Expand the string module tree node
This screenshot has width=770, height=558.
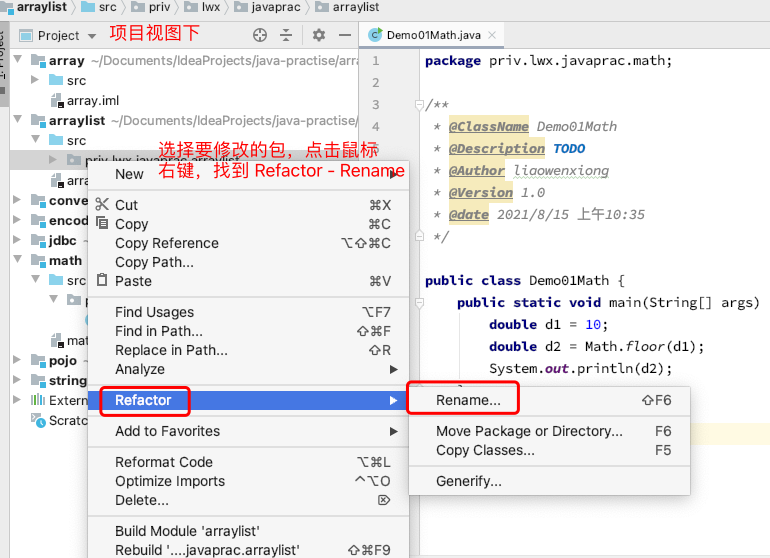pyautogui.click(x=17, y=380)
